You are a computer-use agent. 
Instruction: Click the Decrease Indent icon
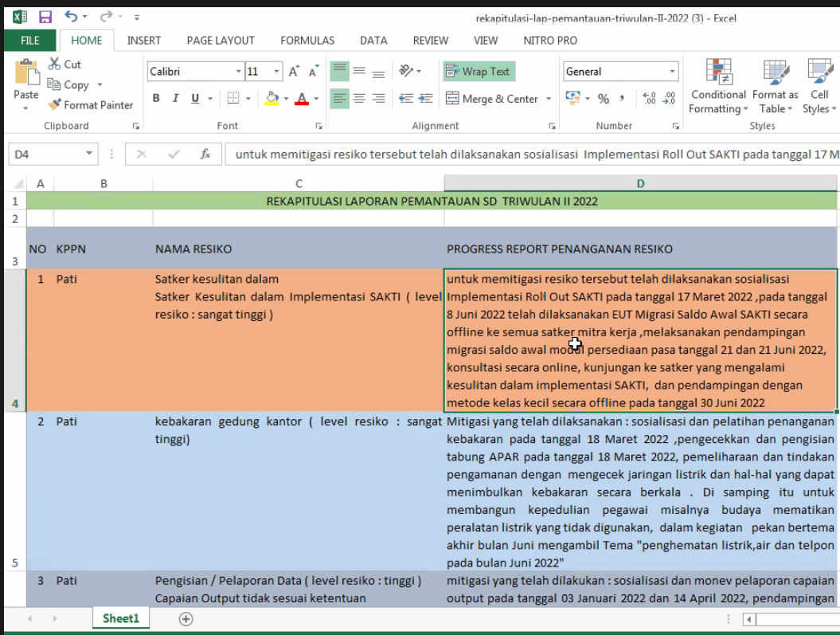pyautogui.click(x=406, y=98)
